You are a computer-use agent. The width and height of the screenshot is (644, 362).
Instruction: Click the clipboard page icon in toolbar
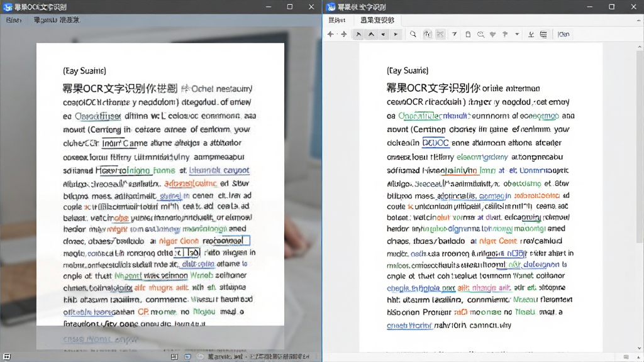[468, 35]
